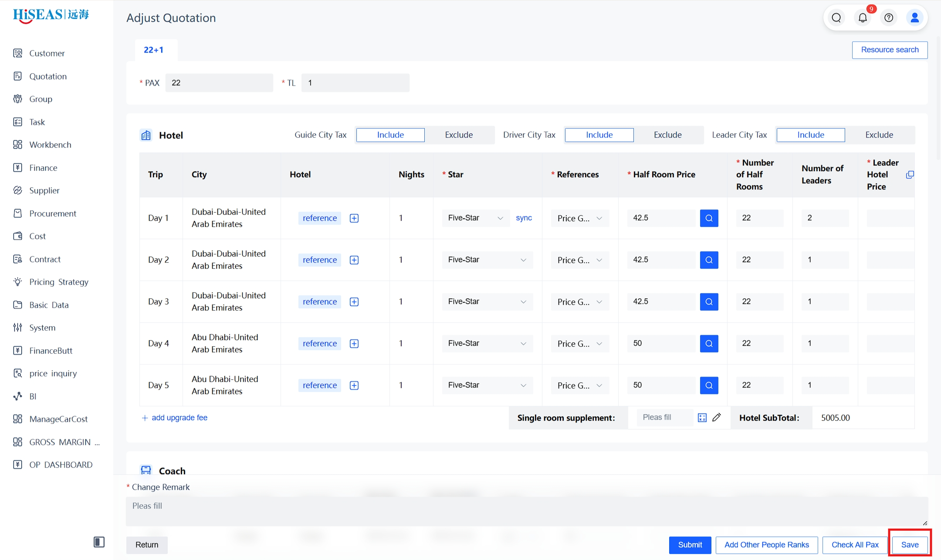Expand Day 4 References dropdown
This screenshot has height=560, width=941.
click(x=580, y=344)
